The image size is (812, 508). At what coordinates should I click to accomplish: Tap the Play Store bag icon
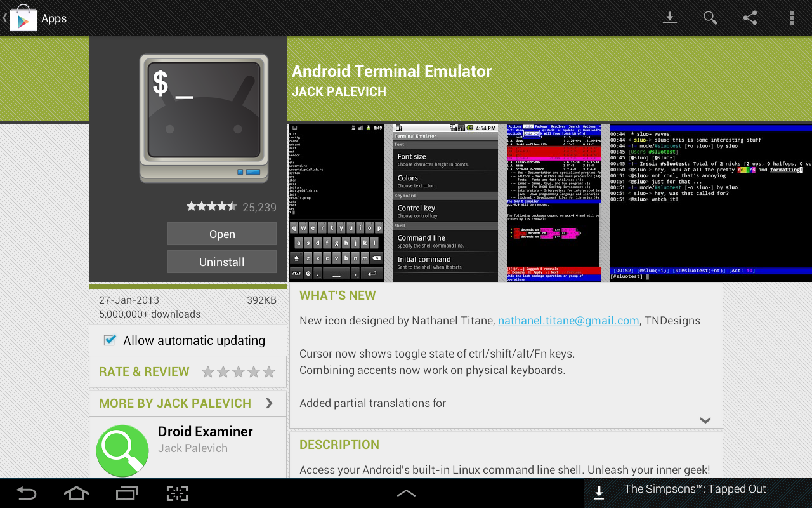pyautogui.click(x=22, y=18)
